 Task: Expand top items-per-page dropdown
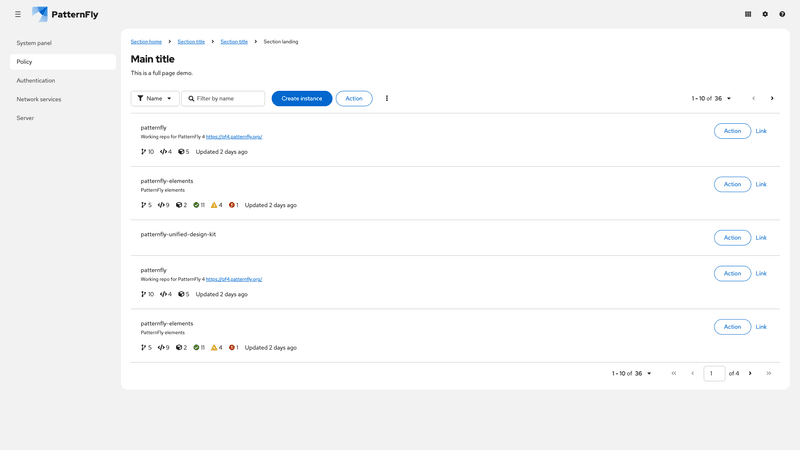tap(712, 99)
